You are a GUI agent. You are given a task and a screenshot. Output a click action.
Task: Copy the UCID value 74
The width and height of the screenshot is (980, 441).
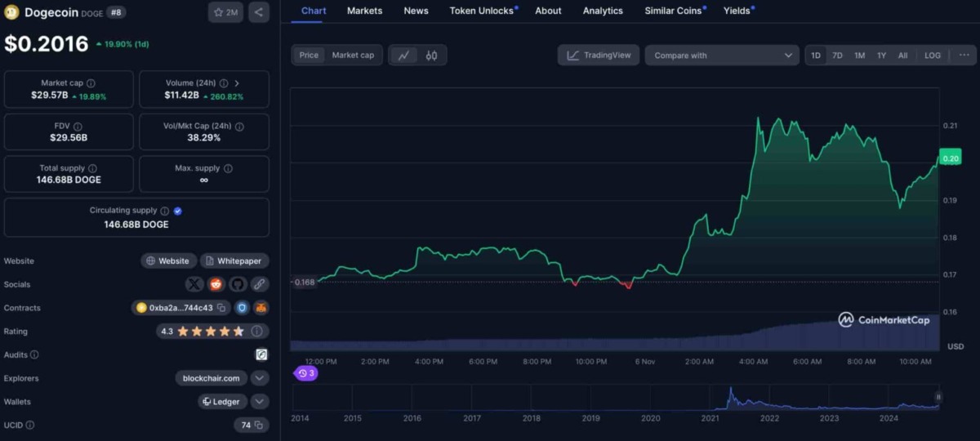pyautogui.click(x=258, y=425)
